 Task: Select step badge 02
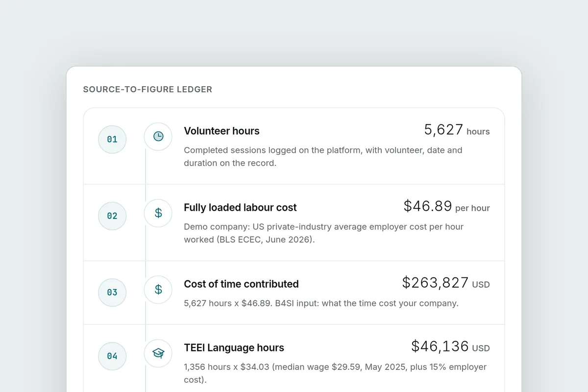coord(112,216)
